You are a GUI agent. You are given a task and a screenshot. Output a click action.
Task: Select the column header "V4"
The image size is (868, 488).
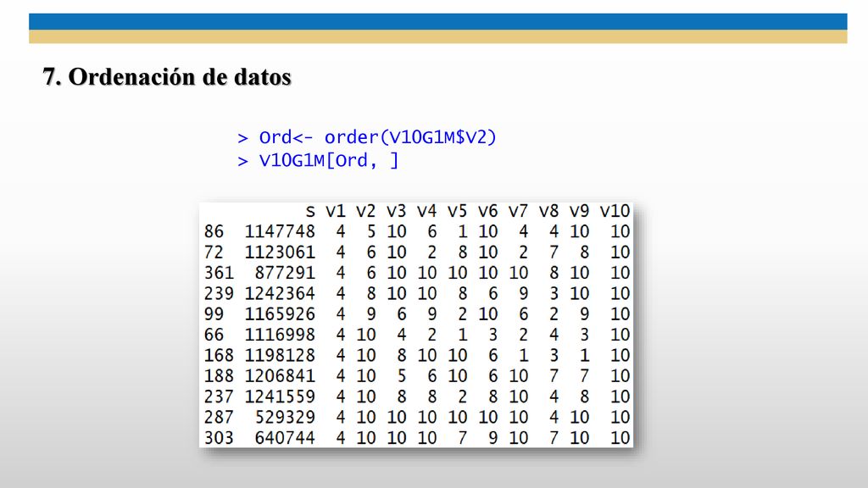click(x=427, y=211)
